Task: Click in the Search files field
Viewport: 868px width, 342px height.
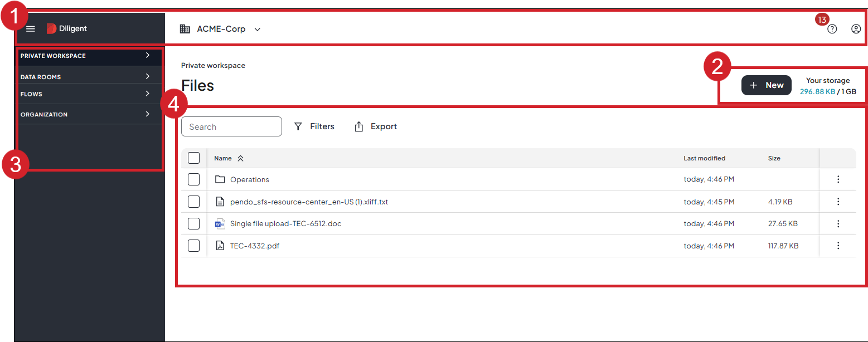Action: click(231, 126)
